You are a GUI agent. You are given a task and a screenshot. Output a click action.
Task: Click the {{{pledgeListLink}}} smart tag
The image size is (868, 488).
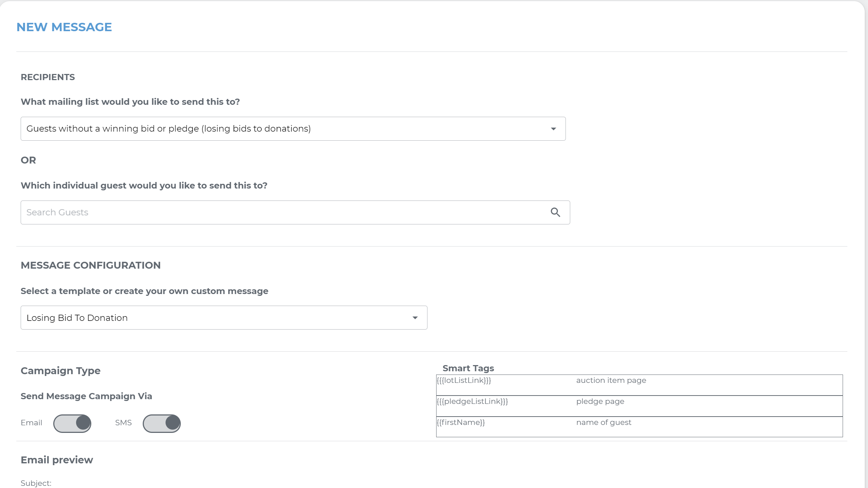pyautogui.click(x=472, y=401)
